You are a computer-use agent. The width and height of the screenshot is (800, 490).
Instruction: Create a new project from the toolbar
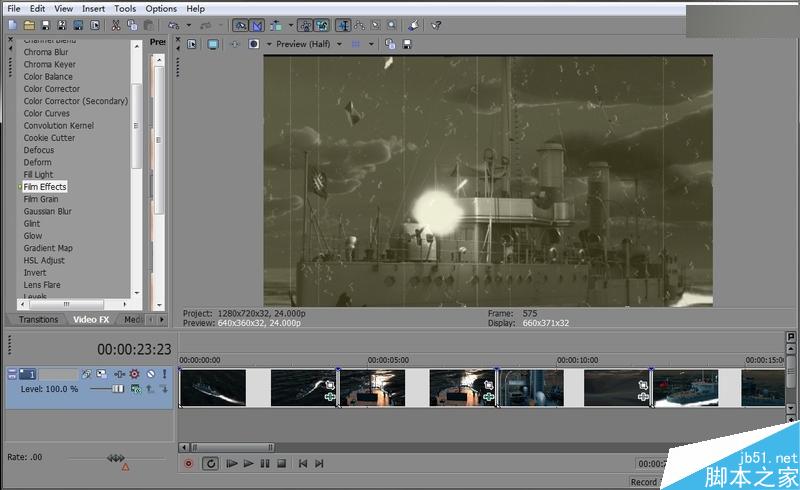pos(13,25)
